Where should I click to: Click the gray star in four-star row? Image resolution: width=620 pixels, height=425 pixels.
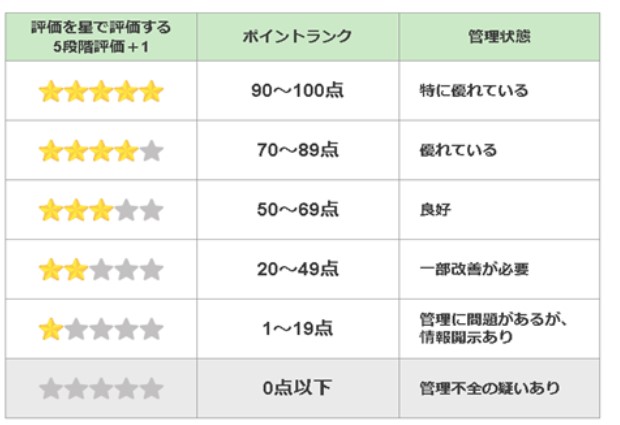click(x=151, y=151)
